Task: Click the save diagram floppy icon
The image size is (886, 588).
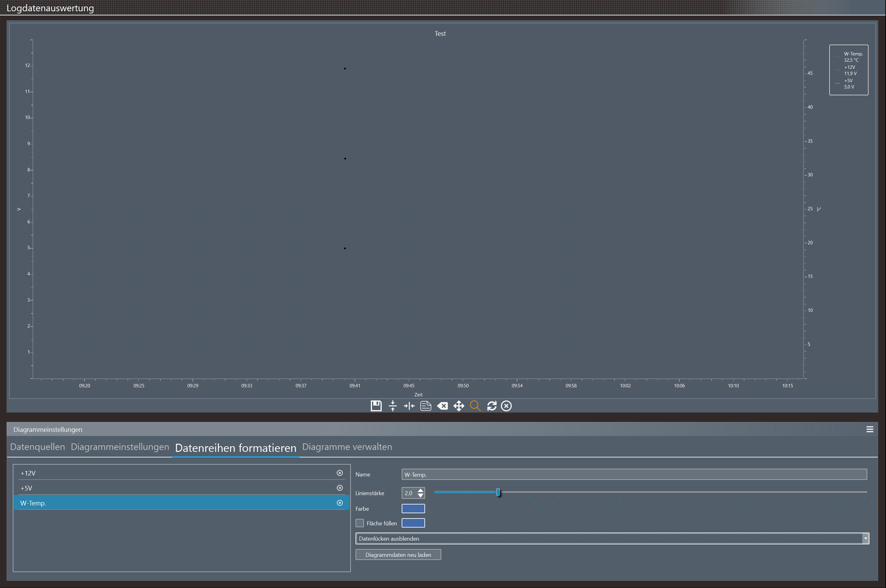Action: click(376, 406)
